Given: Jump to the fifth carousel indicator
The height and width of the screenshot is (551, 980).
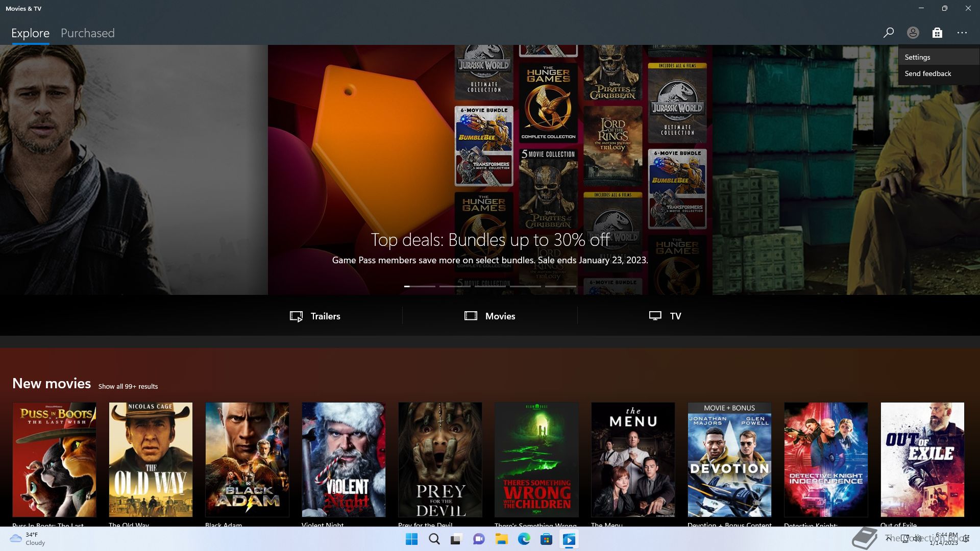Looking at the screenshot, I should [560, 286].
